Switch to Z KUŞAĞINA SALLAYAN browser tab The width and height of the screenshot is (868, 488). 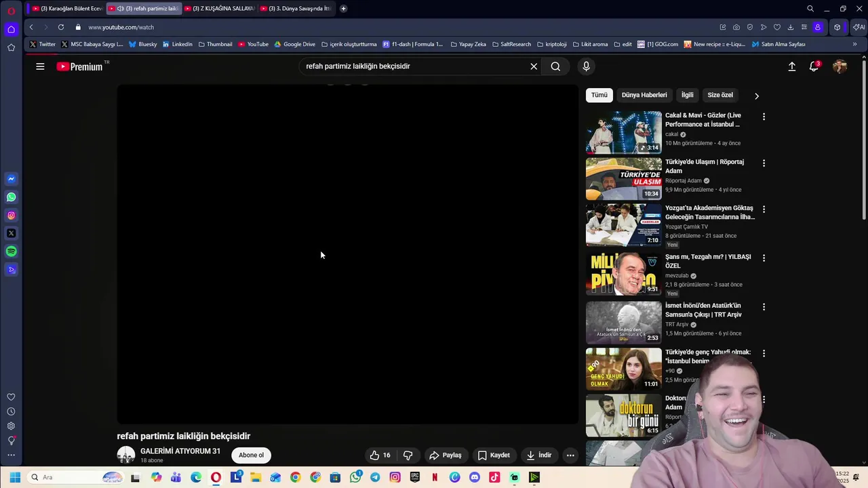[220, 8]
